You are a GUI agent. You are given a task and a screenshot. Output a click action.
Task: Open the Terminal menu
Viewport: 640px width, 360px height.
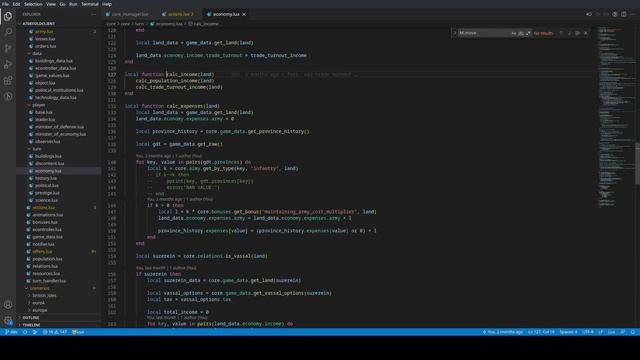point(89,4)
